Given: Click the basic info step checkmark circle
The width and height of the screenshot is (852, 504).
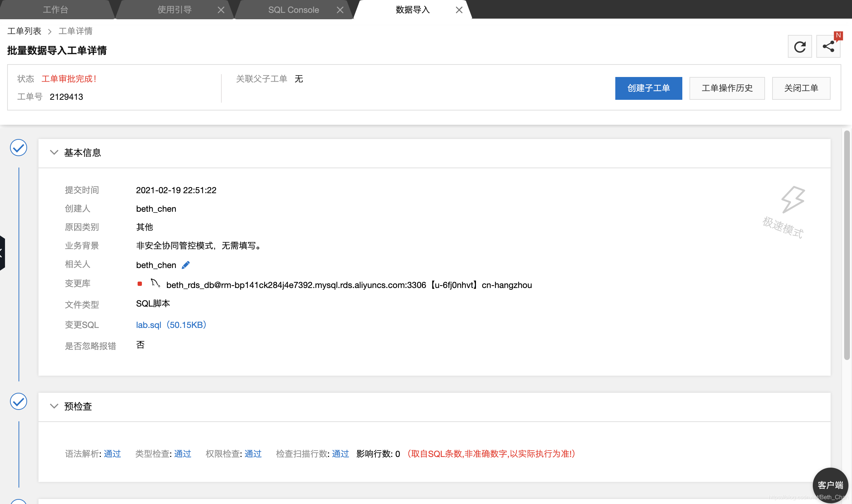Looking at the screenshot, I should 19,148.
